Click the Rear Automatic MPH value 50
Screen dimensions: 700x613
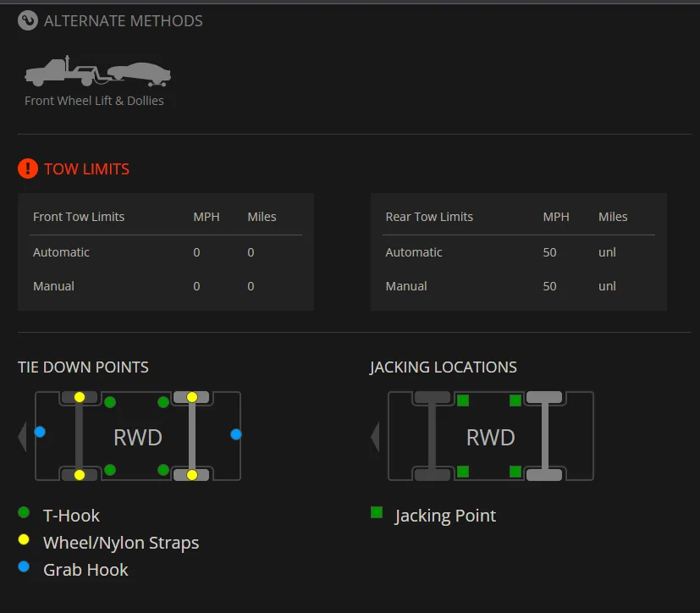(549, 252)
